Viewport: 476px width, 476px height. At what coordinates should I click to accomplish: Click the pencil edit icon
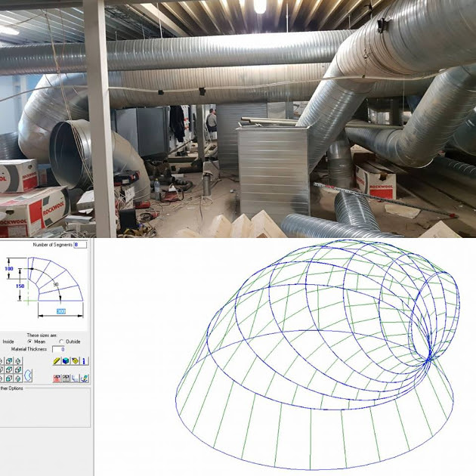(x=85, y=378)
